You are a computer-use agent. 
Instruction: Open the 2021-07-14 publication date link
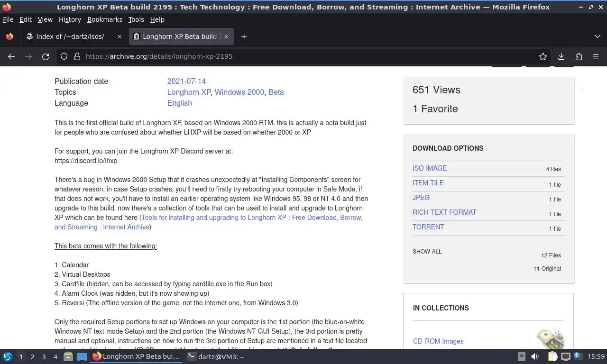coord(186,81)
